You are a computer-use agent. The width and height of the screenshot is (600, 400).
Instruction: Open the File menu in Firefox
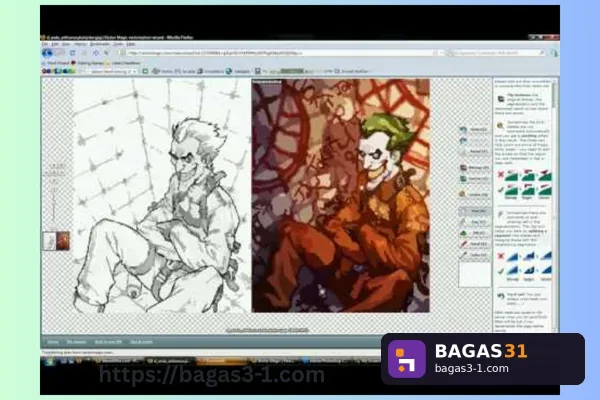[45, 44]
